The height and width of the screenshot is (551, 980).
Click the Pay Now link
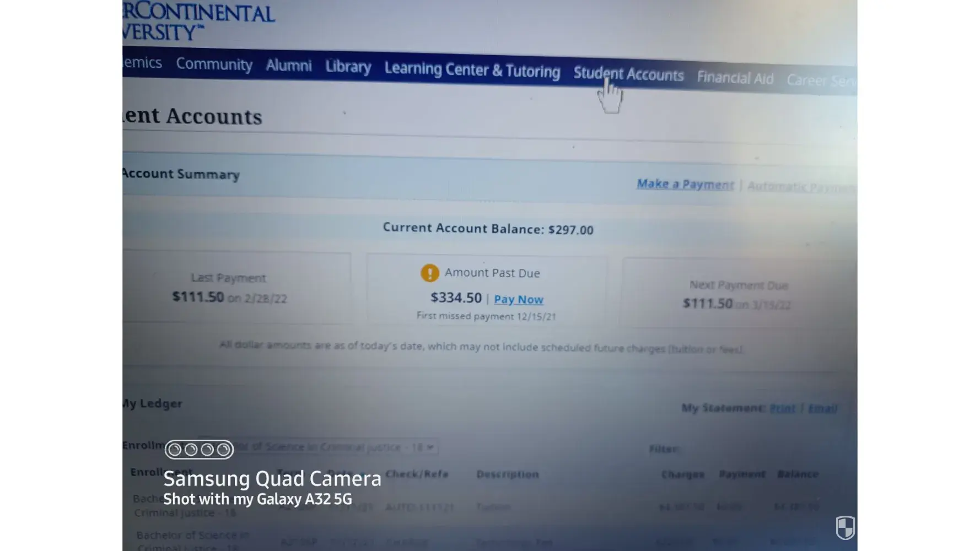518,299
